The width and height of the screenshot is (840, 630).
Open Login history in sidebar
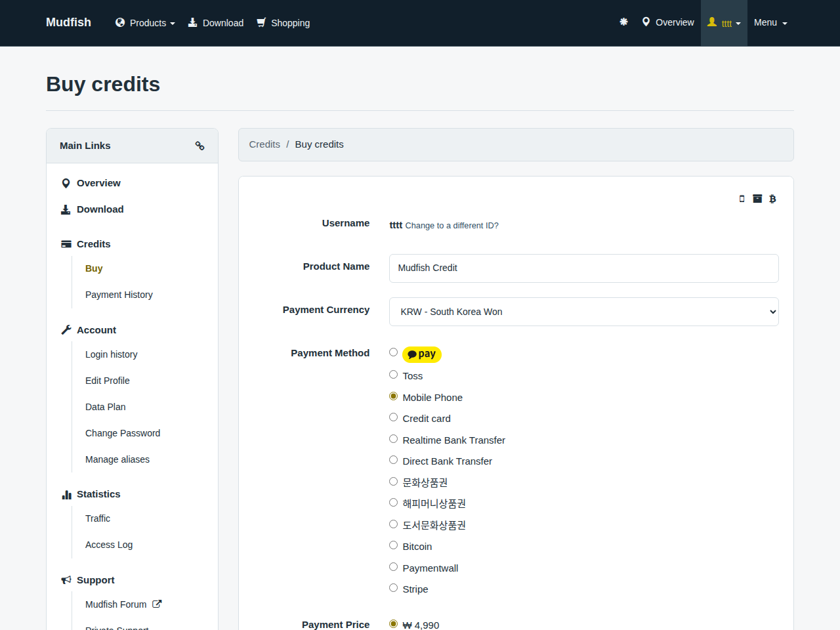(112, 354)
